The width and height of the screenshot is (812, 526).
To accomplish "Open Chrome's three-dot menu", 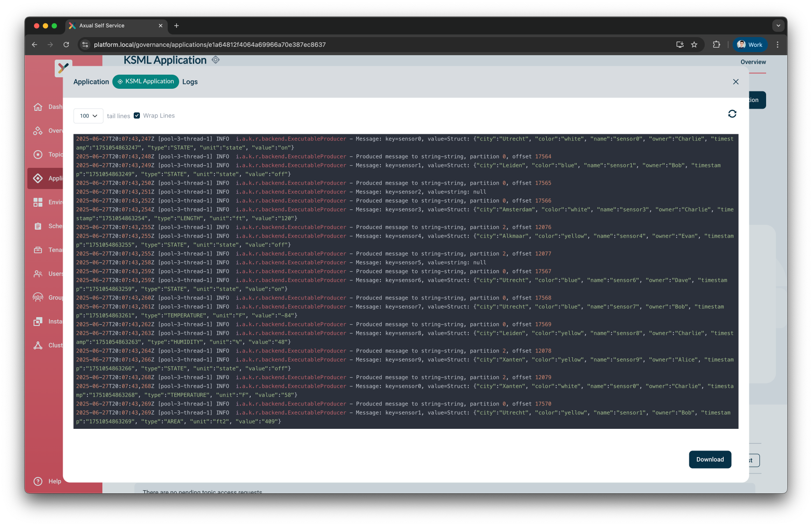I will (778, 45).
